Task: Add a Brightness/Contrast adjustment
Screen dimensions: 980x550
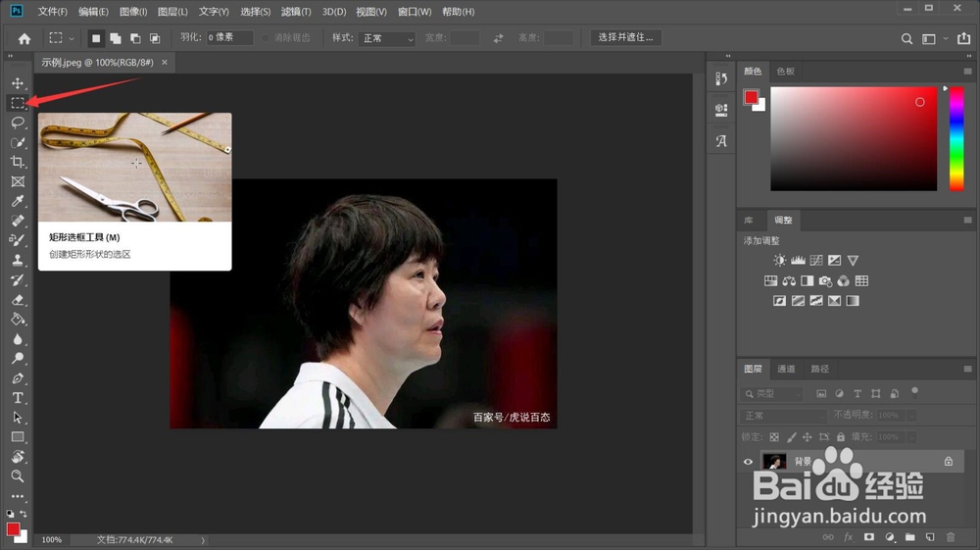Action: pos(779,260)
